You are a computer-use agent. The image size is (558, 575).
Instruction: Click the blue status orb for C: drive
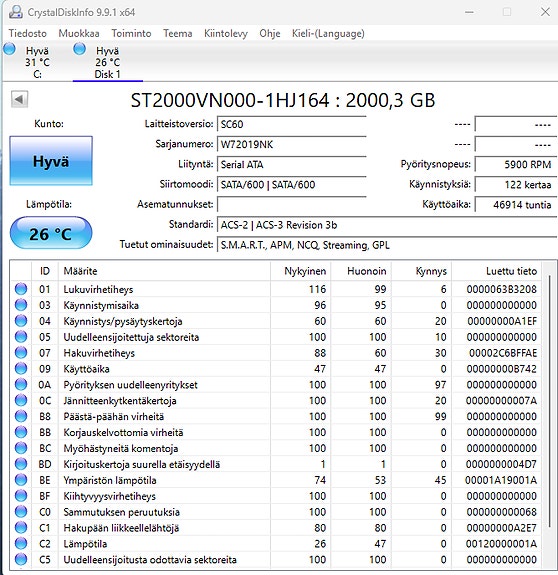[9, 49]
